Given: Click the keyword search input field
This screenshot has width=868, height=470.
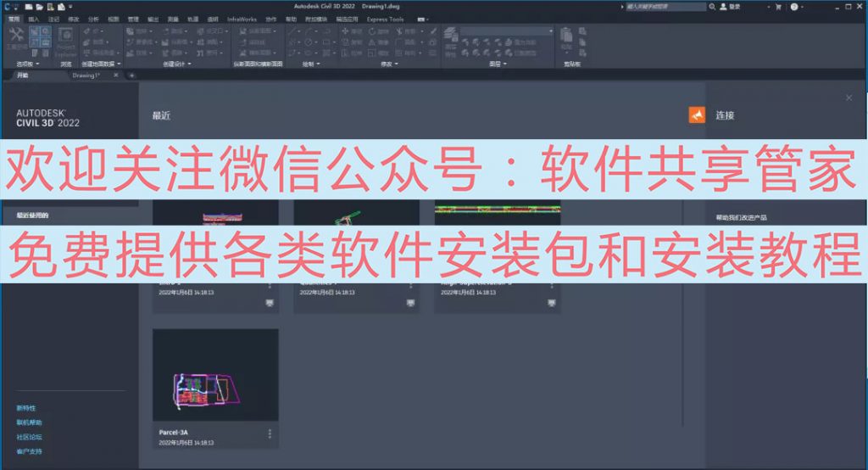Looking at the screenshot, I should (x=666, y=7).
